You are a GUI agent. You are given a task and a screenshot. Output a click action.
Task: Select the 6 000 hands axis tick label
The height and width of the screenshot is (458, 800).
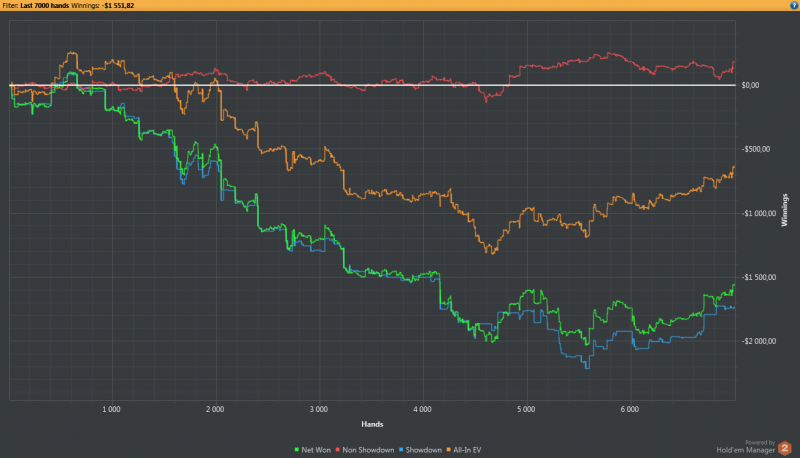point(629,410)
